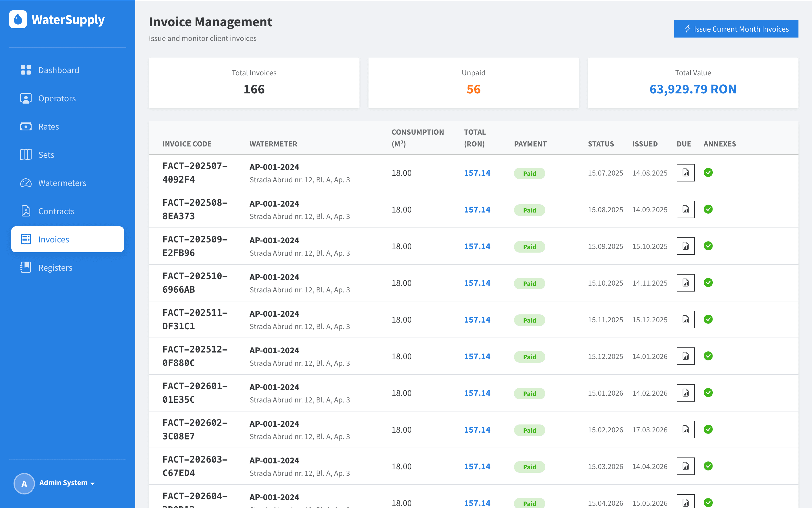Click the WaterSupply water drop logo

[18, 19]
